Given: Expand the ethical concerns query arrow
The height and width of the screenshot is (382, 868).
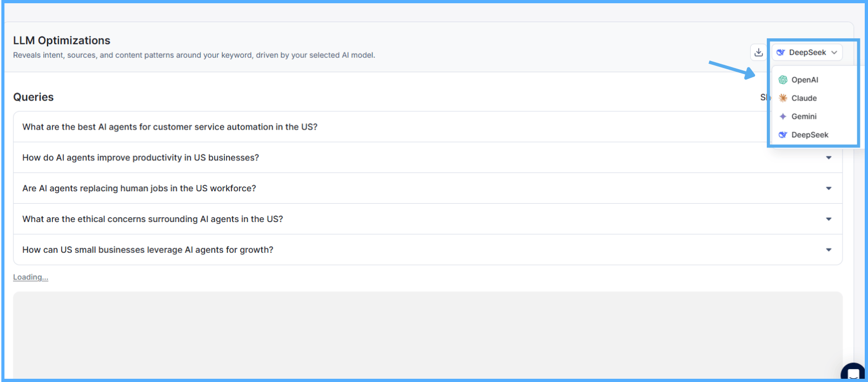Looking at the screenshot, I should click(x=828, y=219).
